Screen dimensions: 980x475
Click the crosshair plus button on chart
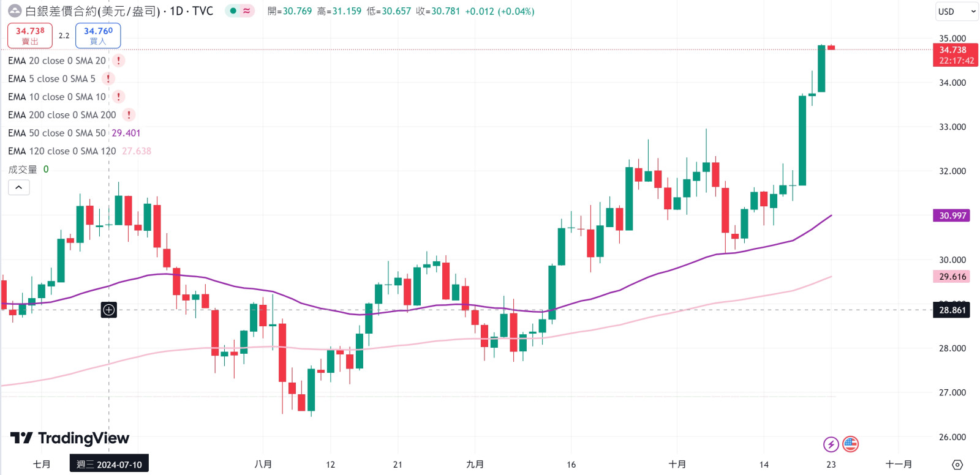click(x=109, y=310)
